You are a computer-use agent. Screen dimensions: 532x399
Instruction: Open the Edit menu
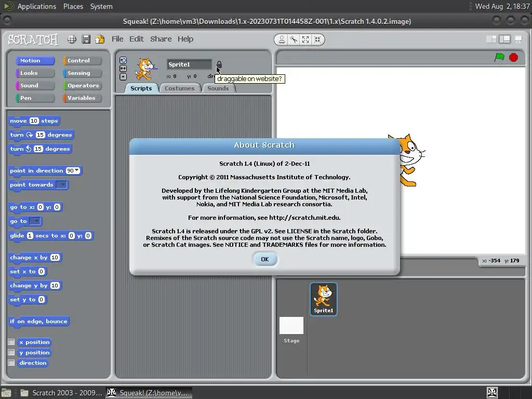coord(137,39)
